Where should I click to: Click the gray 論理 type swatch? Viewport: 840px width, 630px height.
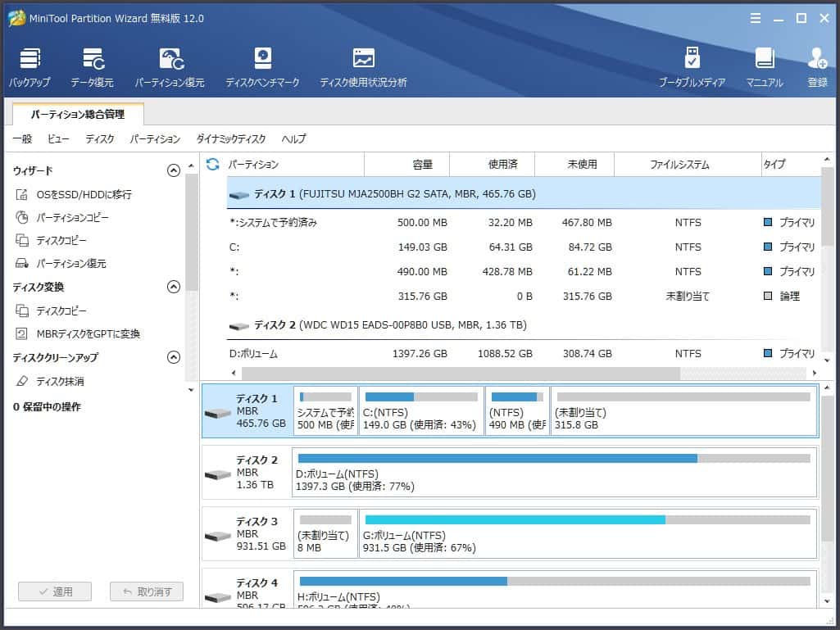[x=768, y=296]
